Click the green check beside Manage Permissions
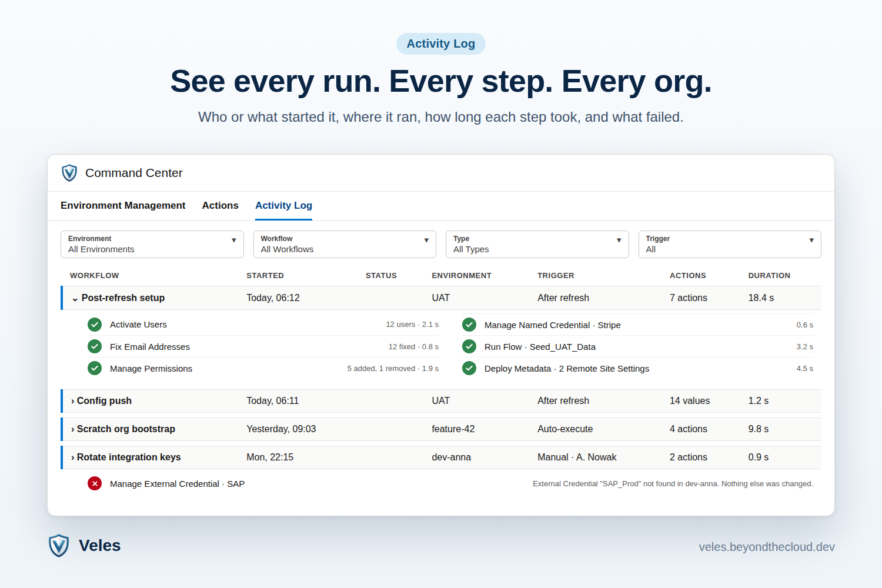 [x=95, y=369]
